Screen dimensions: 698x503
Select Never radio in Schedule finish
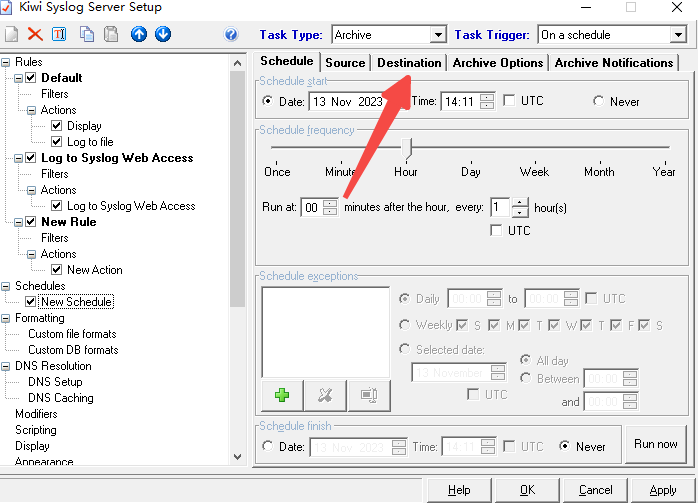pos(564,446)
